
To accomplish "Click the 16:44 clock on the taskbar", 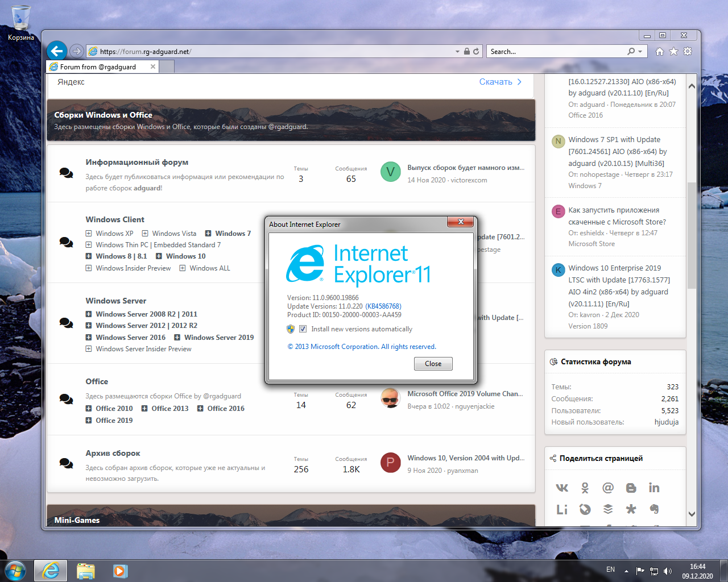I will pyautogui.click(x=698, y=567).
